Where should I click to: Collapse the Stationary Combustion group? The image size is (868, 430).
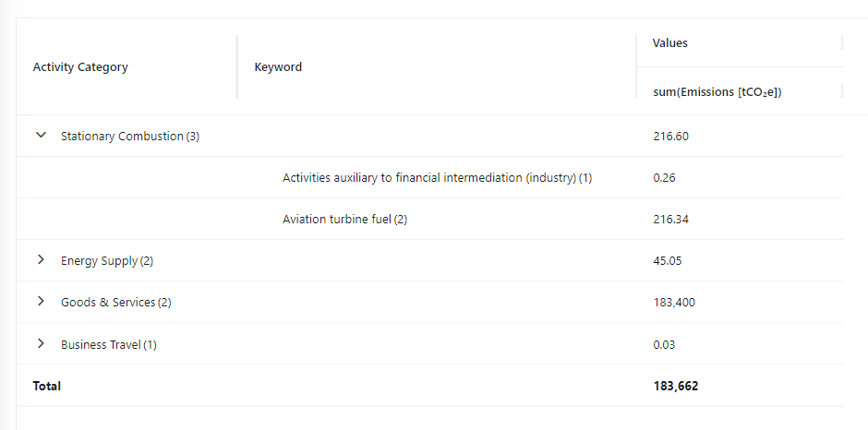(x=41, y=135)
